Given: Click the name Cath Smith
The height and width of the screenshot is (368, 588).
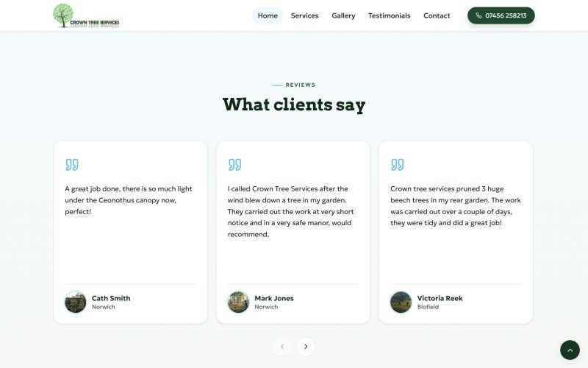Looking at the screenshot, I should tap(111, 298).
